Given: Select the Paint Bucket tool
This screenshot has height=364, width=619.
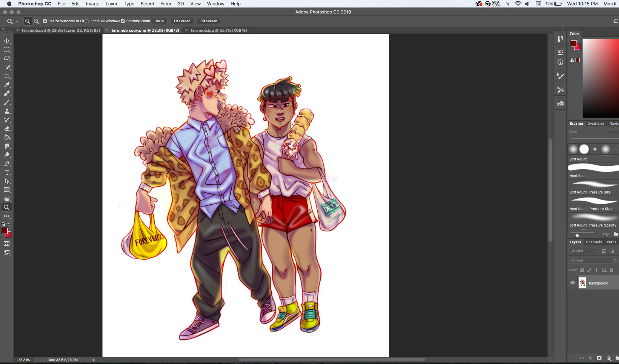Looking at the screenshot, I should (x=7, y=137).
